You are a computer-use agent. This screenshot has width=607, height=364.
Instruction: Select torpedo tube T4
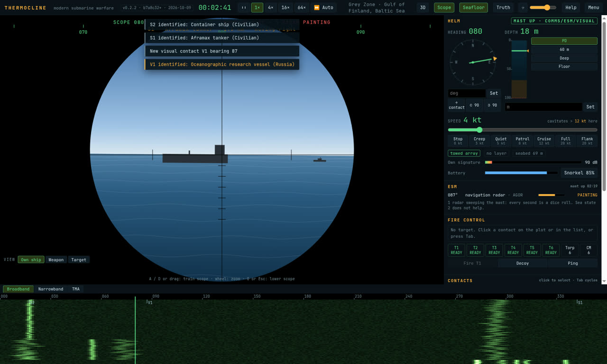[x=513, y=250]
